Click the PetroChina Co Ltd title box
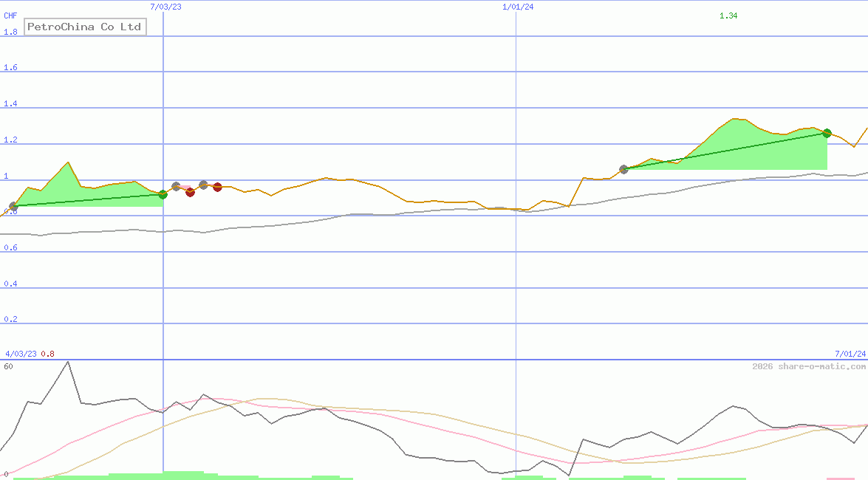The width and height of the screenshot is (868, 480). point(84,27)
